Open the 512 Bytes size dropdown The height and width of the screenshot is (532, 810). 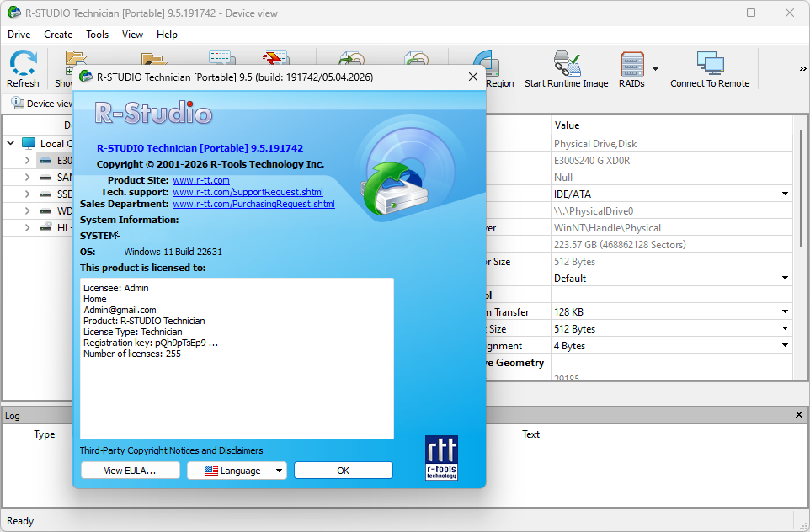[x=785, y=328]
